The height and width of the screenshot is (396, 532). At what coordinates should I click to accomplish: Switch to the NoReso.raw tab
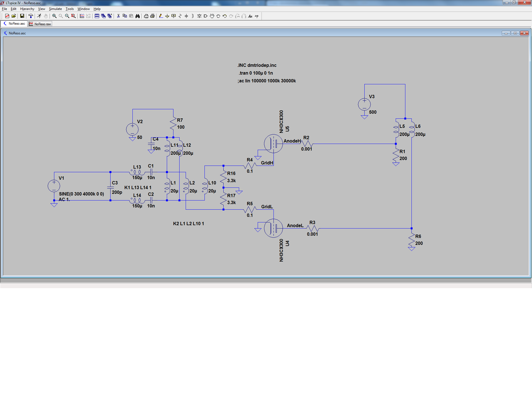40,24
